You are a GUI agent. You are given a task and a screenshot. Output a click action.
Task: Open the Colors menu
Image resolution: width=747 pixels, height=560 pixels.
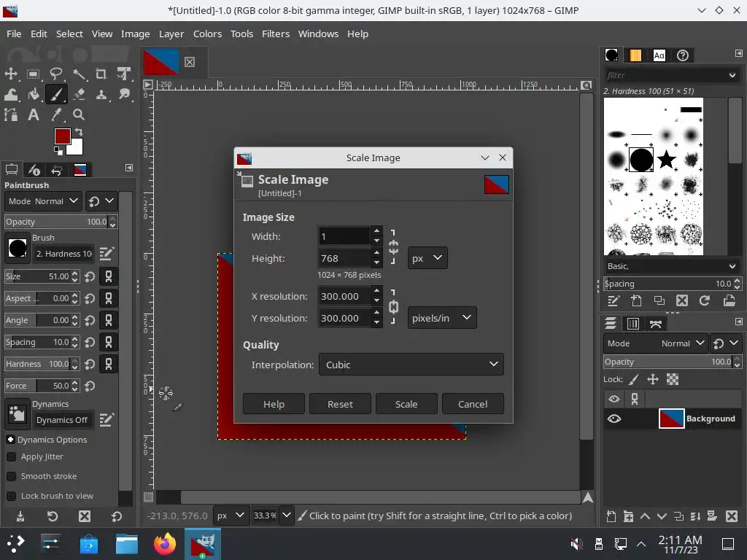pyautogui.click(x=207, y=34)
